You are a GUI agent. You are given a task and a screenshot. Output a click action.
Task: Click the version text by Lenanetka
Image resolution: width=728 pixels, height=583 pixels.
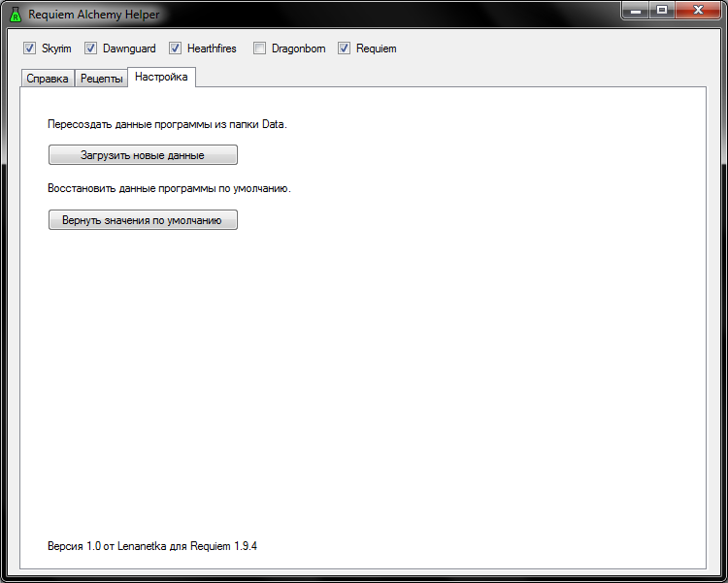click(152, 546)
